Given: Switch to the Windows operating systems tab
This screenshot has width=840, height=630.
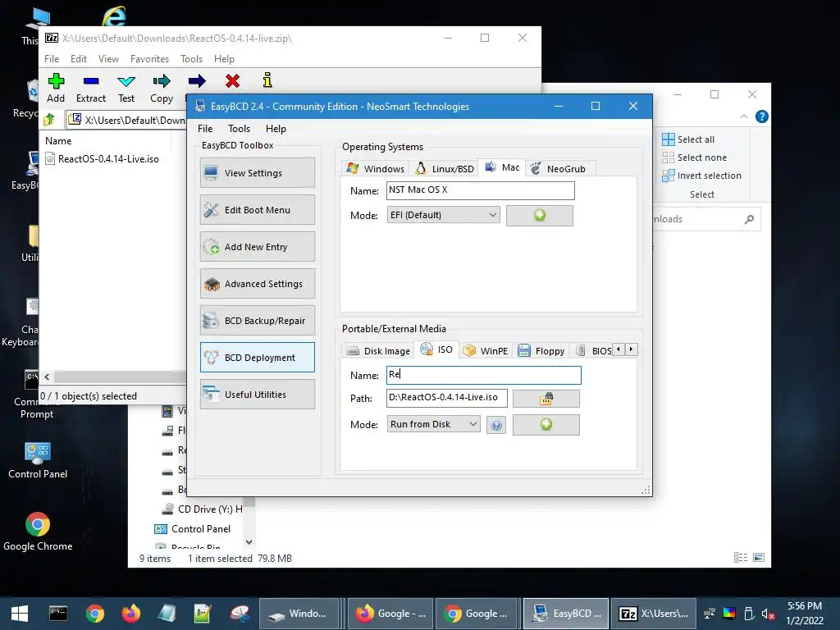Looking at the screenshot, I should tap(376, 169).
